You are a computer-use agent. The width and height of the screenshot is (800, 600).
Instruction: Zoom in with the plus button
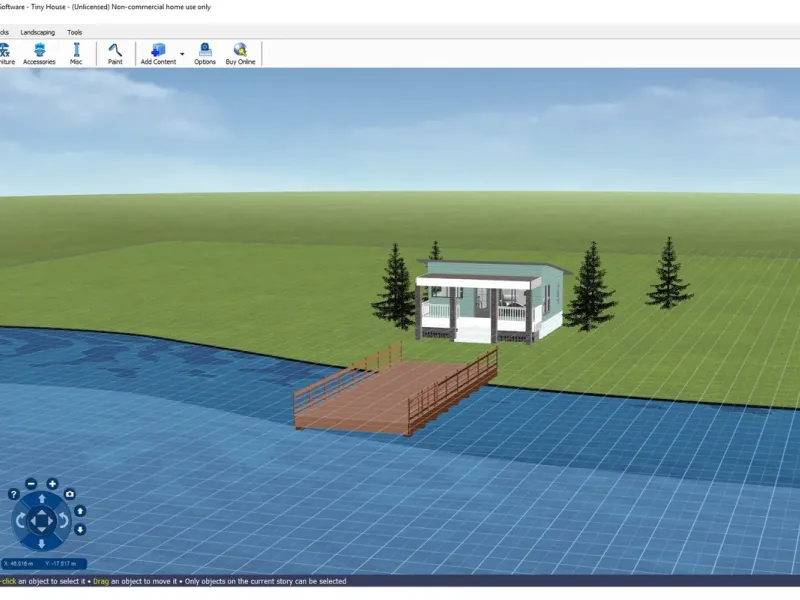(52, 484)
